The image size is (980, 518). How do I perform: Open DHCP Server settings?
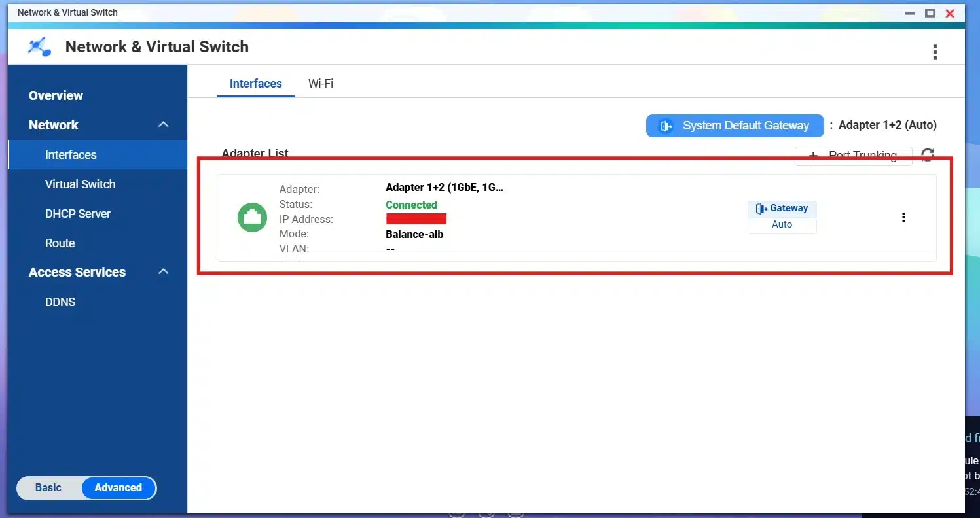tap(78, 213)
